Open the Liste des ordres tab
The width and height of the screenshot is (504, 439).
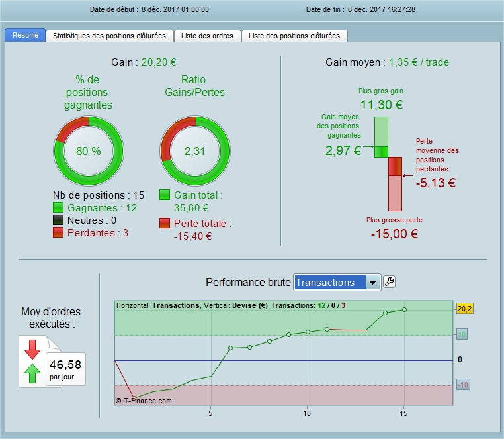tap(207, 36)
